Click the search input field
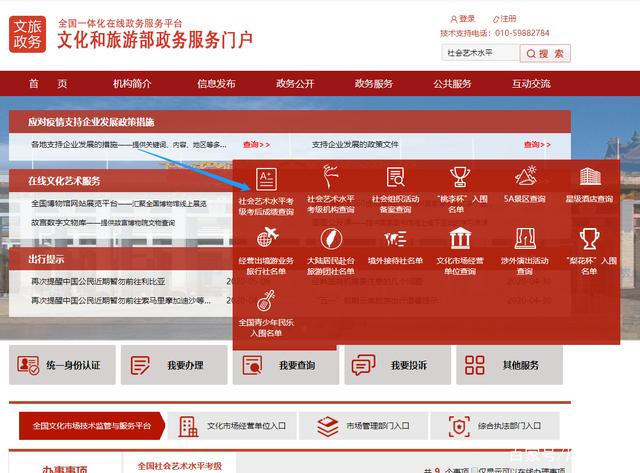640x473 pixels. (x=478, y=52)
